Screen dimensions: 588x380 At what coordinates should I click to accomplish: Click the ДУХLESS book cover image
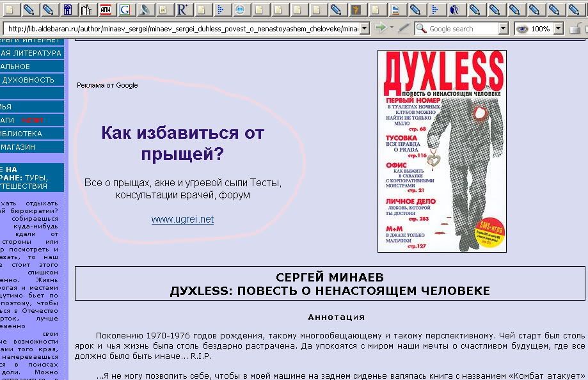pos(441,151)
